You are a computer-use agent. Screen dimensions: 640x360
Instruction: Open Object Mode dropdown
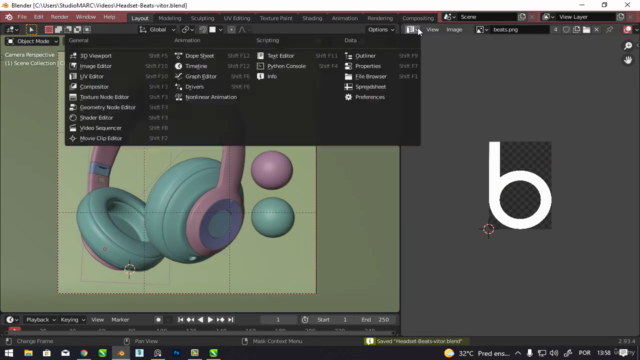(x=32, y=41)
